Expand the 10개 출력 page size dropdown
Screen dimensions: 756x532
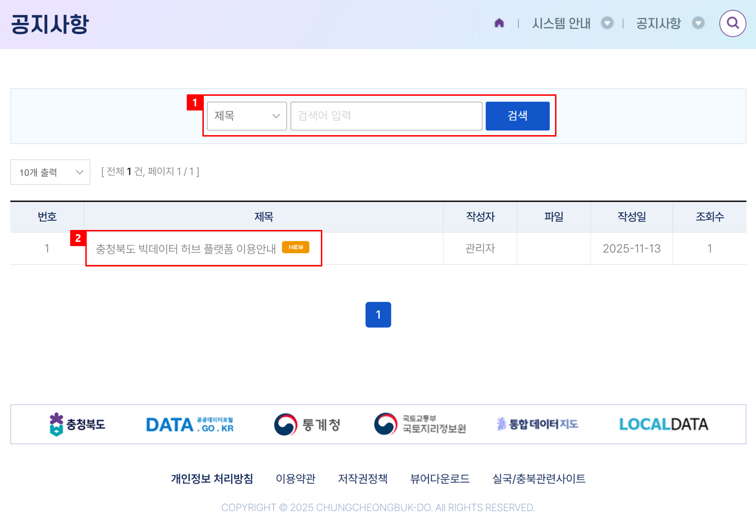click(50, 172)
